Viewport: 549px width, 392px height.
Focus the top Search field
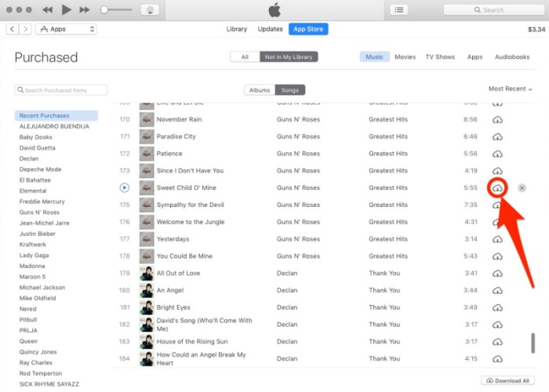coord(493,9)
